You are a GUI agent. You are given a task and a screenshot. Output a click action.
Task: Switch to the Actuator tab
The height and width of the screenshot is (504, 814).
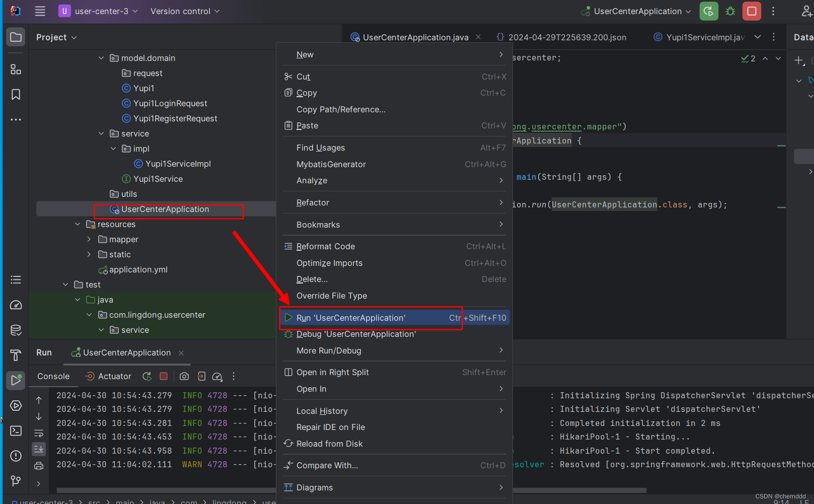(108, 376)
